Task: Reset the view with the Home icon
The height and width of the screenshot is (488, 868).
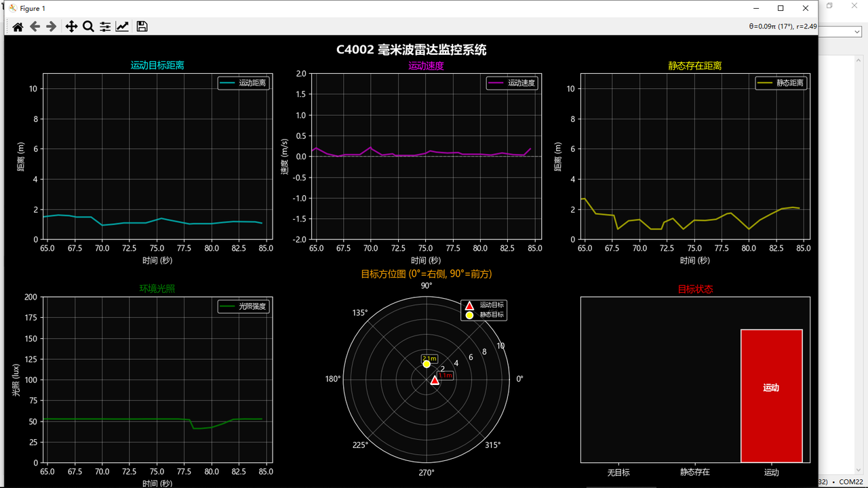Action: point(18,26)
